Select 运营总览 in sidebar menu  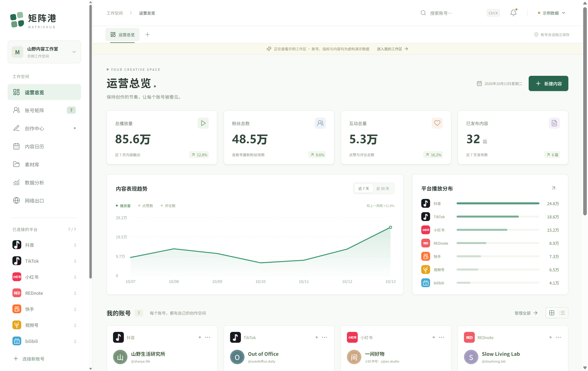(x=44, y=92)
